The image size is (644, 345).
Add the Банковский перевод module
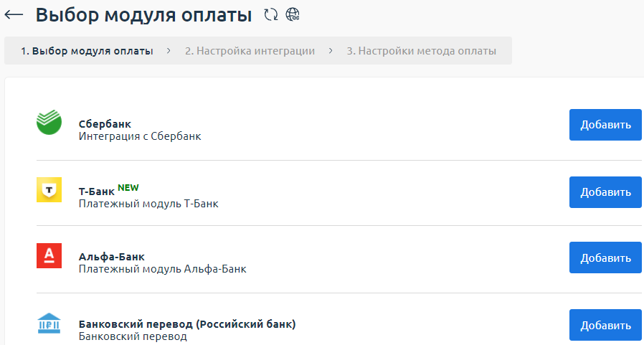(605, 325)
